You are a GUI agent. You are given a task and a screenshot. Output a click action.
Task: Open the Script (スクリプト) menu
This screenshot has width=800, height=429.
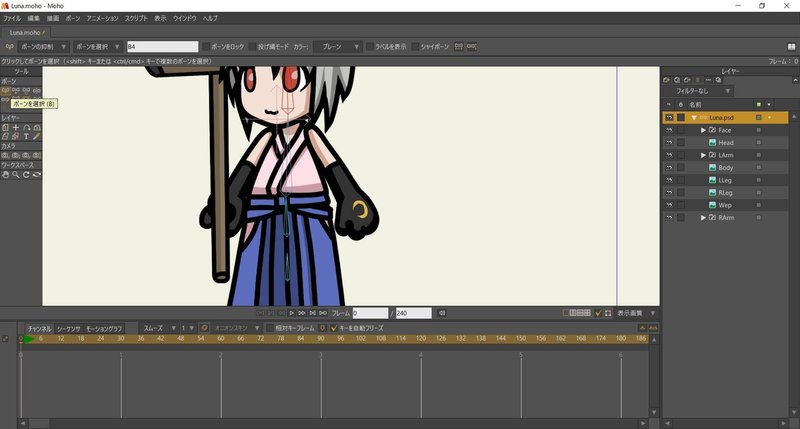click(136, 18)
